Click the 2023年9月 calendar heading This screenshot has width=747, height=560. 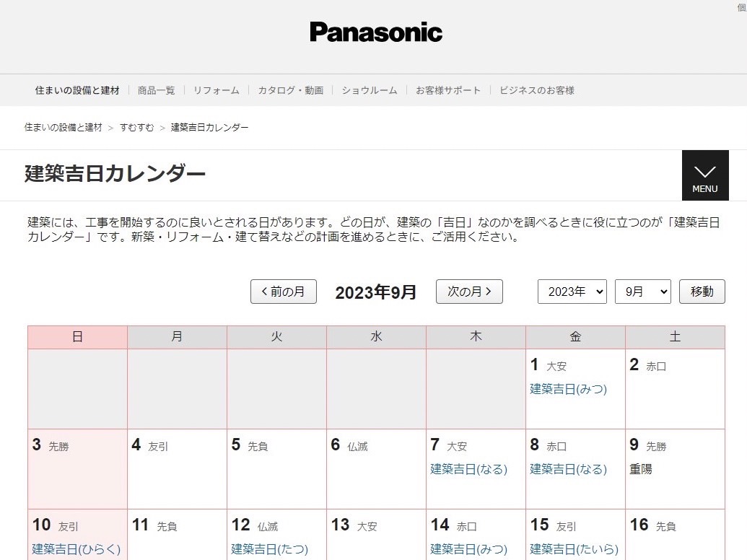click(x=376, y=292)
